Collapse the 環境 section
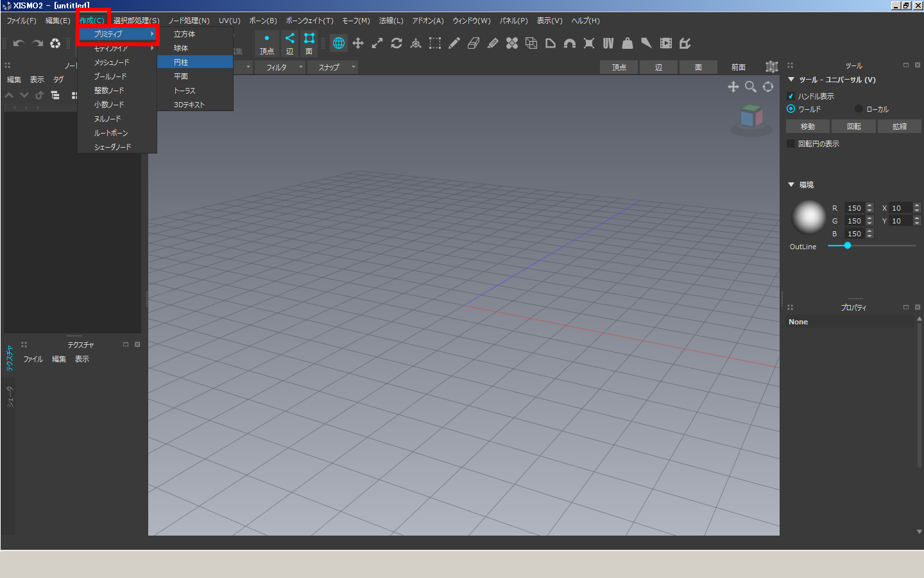This screenshot has height=578, width=924. coord(791,185)
